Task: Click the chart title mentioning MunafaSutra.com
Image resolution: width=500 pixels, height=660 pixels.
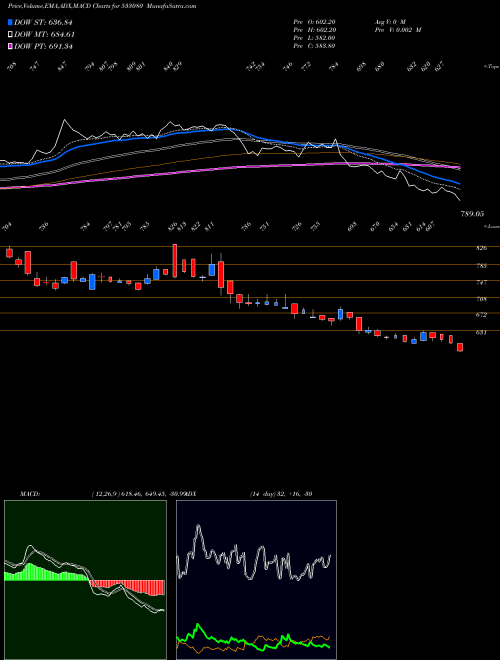Action: (x=102, y=6)
